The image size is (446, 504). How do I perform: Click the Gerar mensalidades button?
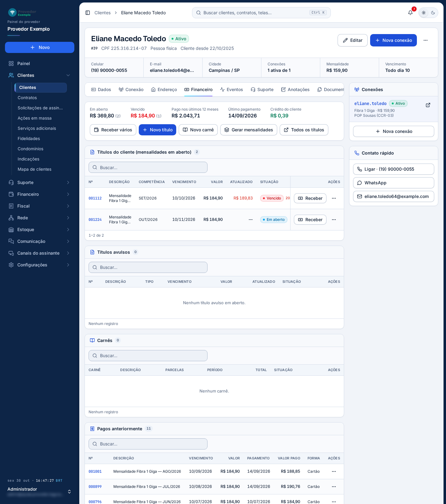tap(249, 130)
